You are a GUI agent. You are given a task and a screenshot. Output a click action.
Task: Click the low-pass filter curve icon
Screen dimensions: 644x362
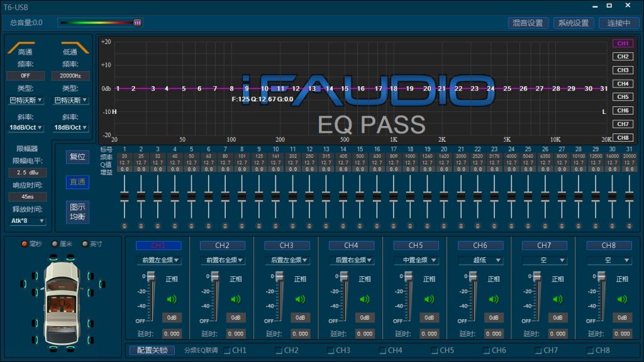pos(75,47)
